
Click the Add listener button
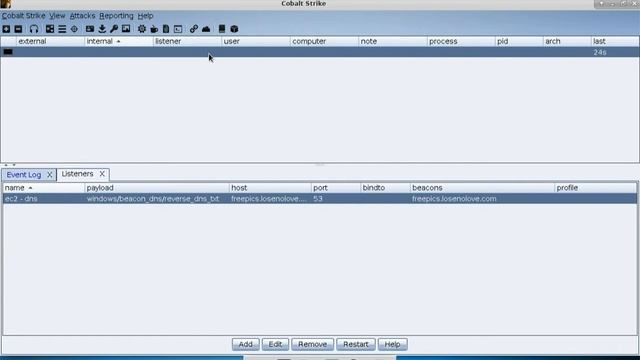(x=245, y=344)
